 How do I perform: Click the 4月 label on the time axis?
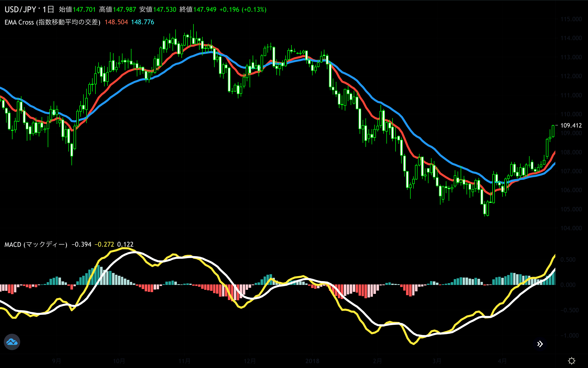click(x=502, y=361)
